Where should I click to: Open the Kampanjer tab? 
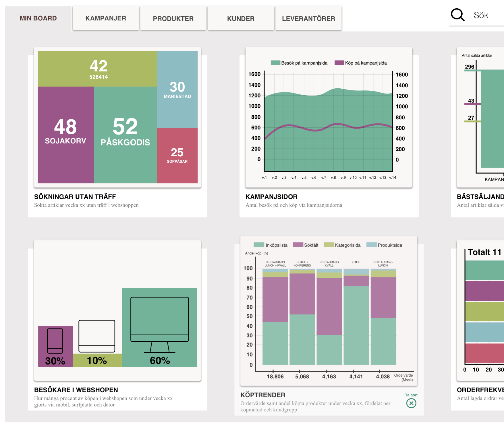pyautogui.click(x=106, y=18)
